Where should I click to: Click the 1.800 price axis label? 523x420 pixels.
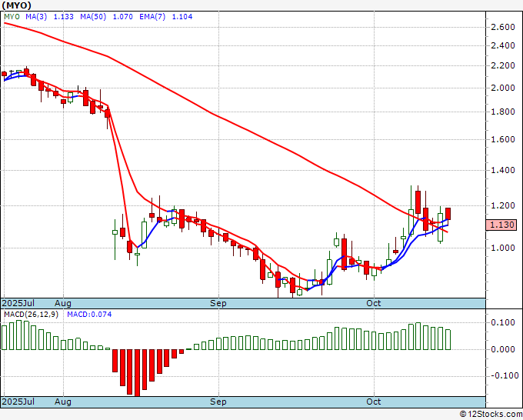pyautogui.click(x=503, y=112)
